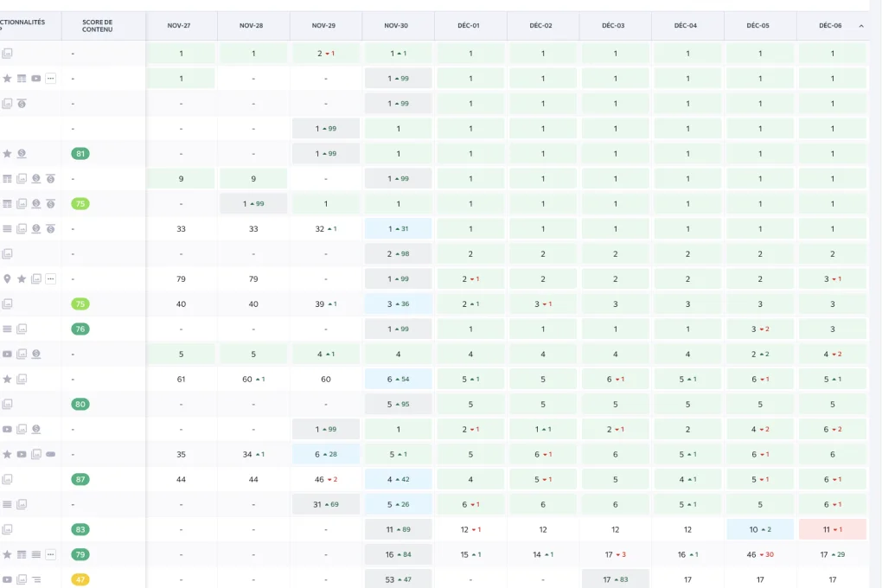
Task: Expand more features in the map pin row
Action: (x=50, y=279)
